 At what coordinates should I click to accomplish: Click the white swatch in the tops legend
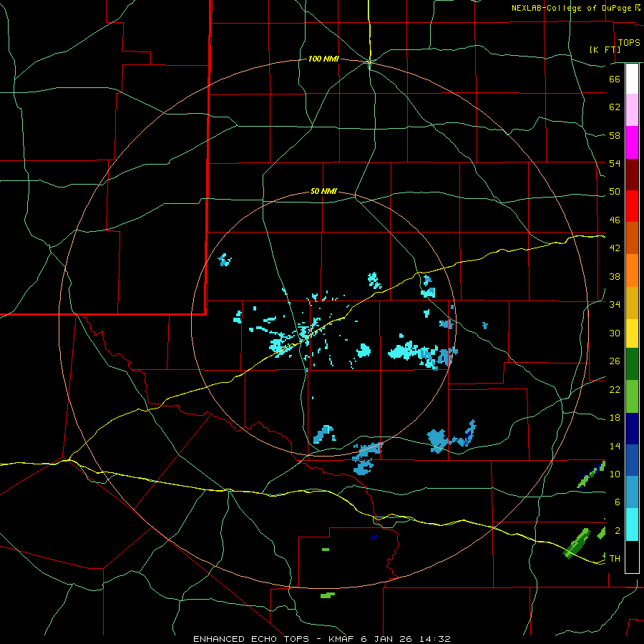(x=632, y=79)
